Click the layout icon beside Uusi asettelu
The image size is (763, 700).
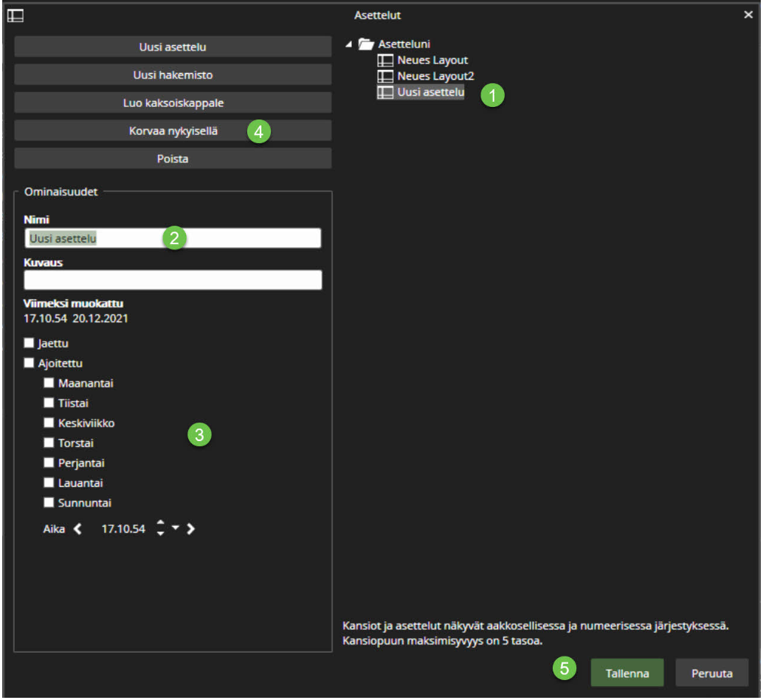[384, 93]
